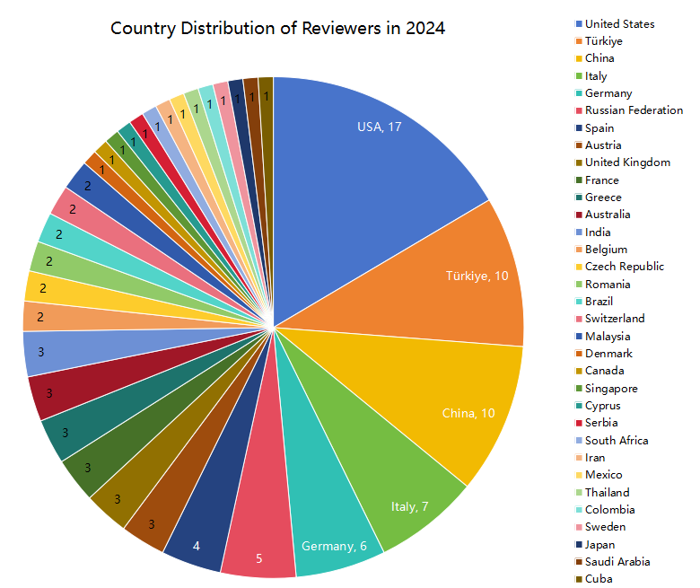Click Russian Federation legend swatch
This screenshot has height=588, width=700.
(579, 110)
